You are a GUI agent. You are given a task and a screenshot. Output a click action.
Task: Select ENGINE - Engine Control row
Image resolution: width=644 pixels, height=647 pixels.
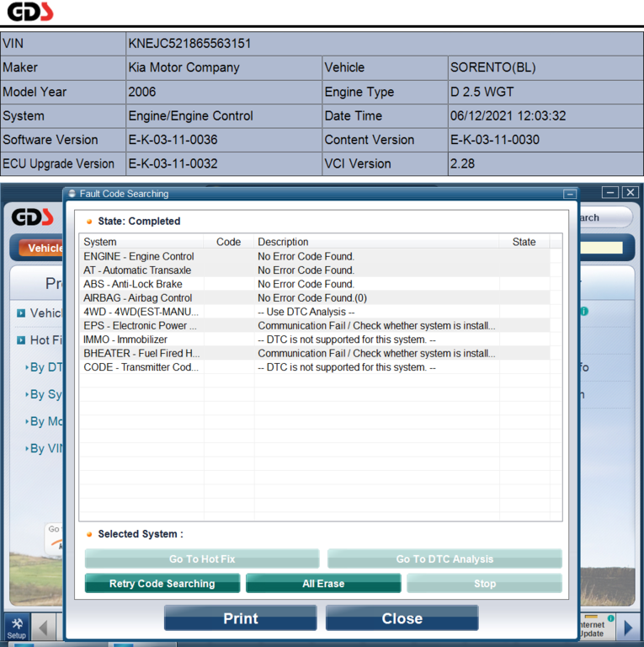tap(315, 256)
